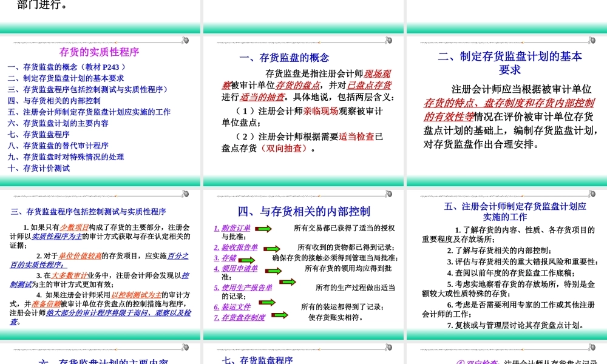This screenshot has height=364, width=607.
Task: Click the green arrow beside 验收报告单
Action: [x=272, y=249]
